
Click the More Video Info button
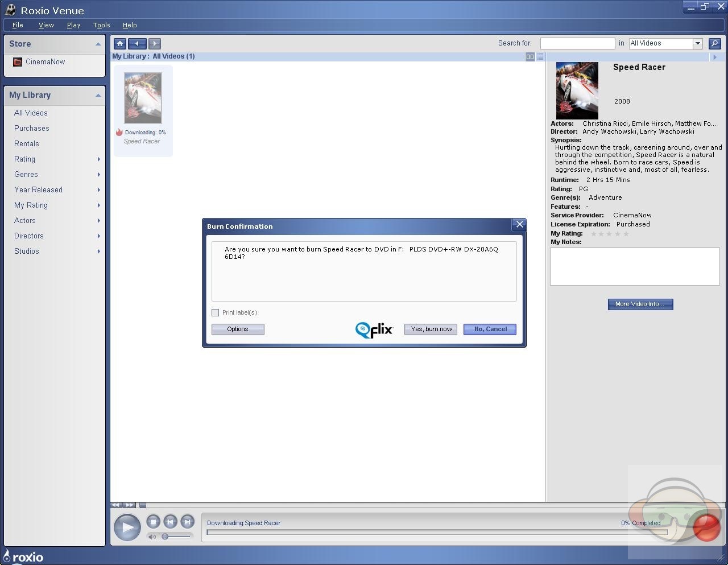[640, 304]
